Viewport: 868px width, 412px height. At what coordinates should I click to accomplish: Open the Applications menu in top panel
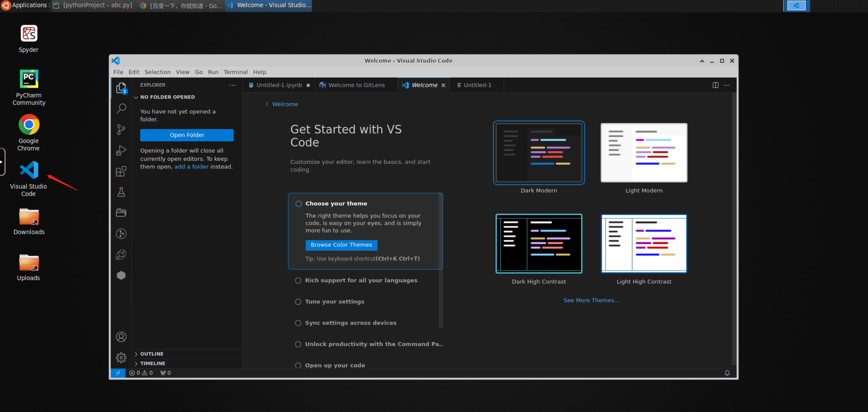click(x=25, y=5)
